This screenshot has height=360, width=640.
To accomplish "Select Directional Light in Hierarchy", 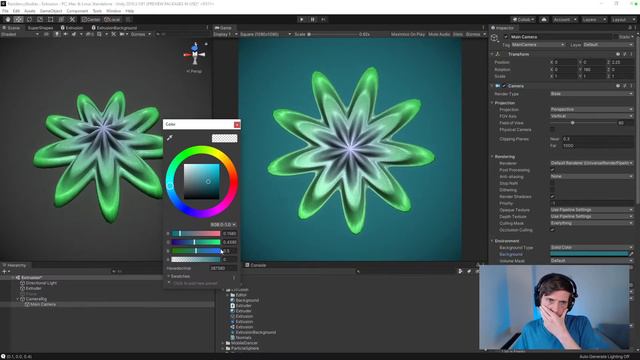I will 42,283.
